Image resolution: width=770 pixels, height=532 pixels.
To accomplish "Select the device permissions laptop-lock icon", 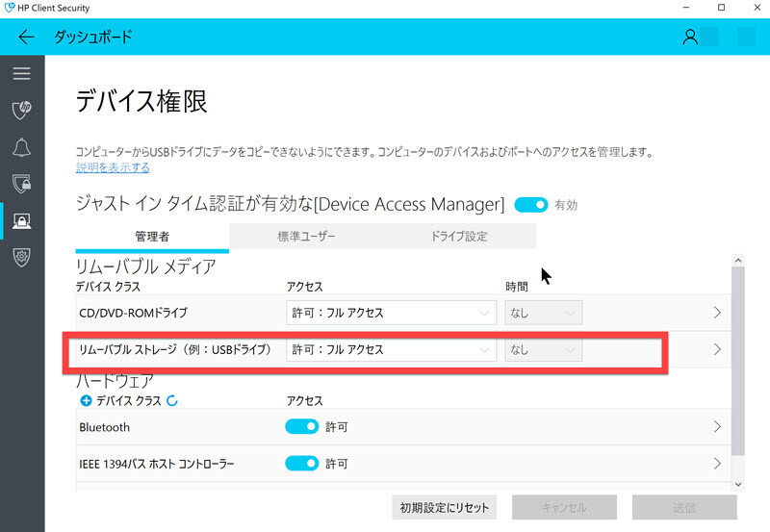I will (x=21, y=221).
